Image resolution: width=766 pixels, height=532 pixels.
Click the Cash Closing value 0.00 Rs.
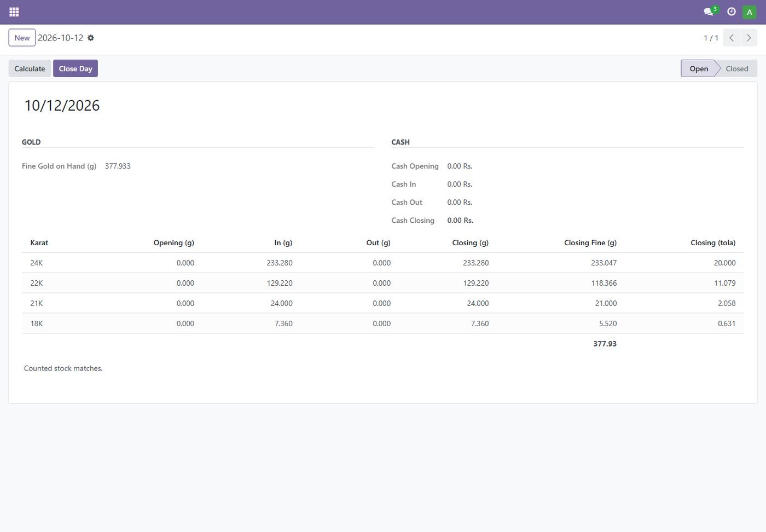pos(460,220)
